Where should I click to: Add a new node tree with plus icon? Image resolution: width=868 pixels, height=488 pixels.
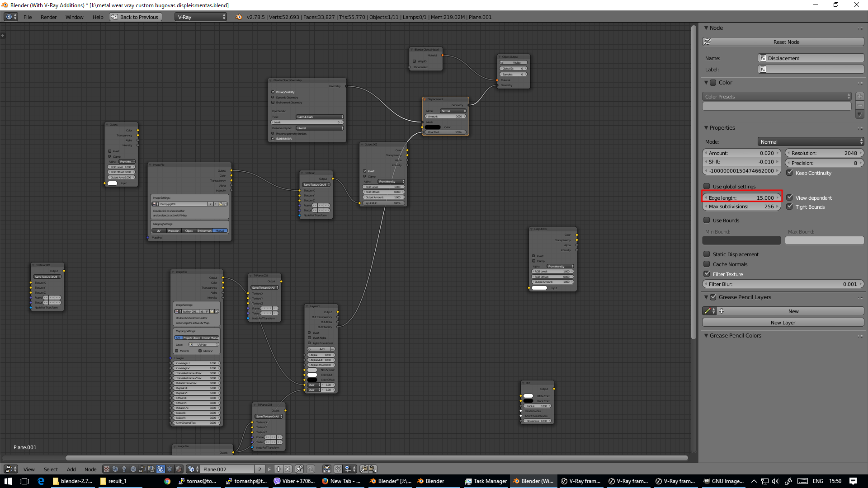point(278,469)
